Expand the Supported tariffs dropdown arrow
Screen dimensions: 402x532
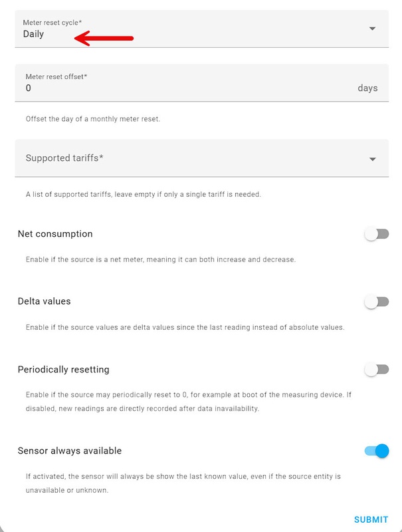[x=372, y=159]
